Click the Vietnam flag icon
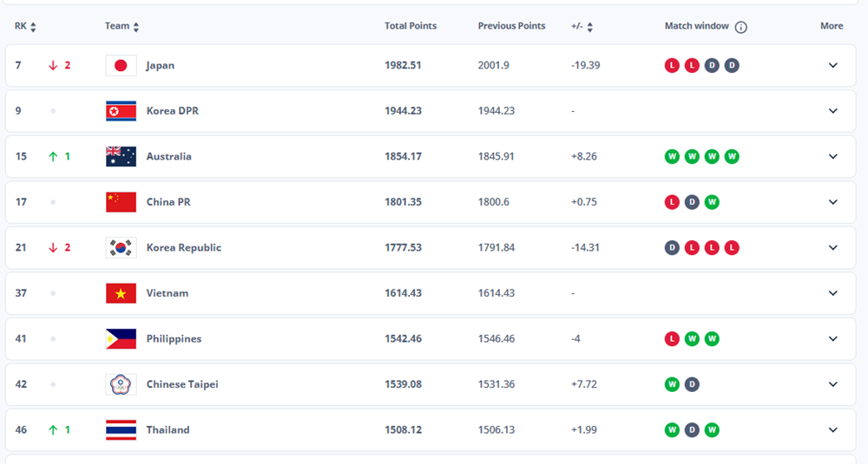The height and width of the screenshot is (464, 868). [121, 293]
